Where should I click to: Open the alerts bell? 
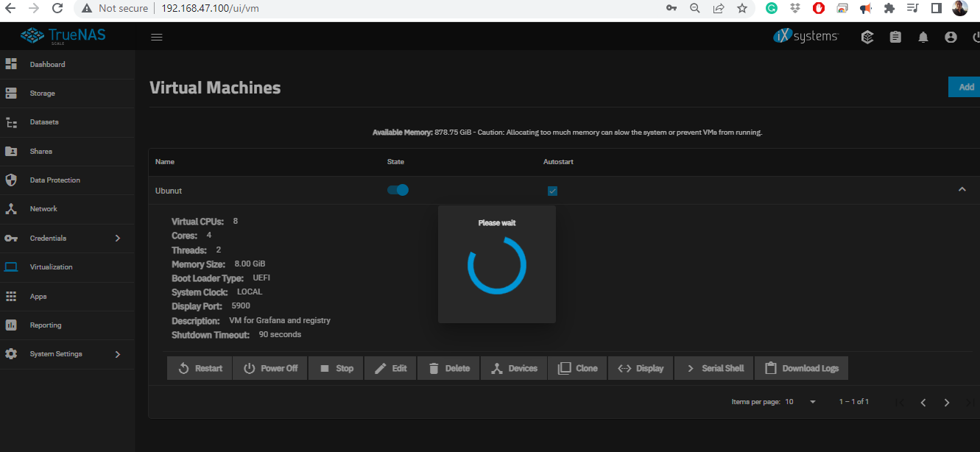point(923,37)
